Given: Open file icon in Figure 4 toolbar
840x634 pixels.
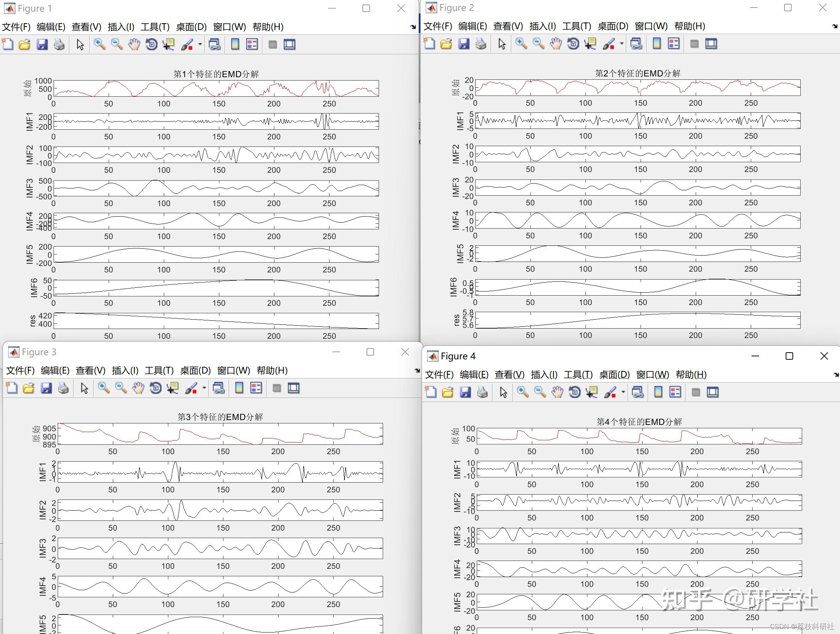Looking at the screenshot, I should pos(448,392).
